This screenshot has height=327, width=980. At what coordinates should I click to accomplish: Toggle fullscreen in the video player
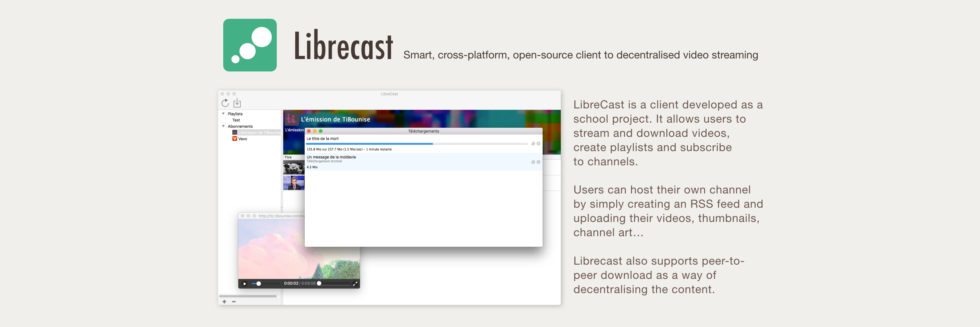coord(355,284)
